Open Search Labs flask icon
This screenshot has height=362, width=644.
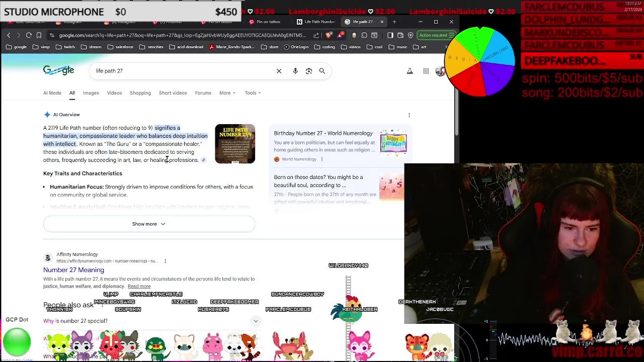click(x=410, y=71)
